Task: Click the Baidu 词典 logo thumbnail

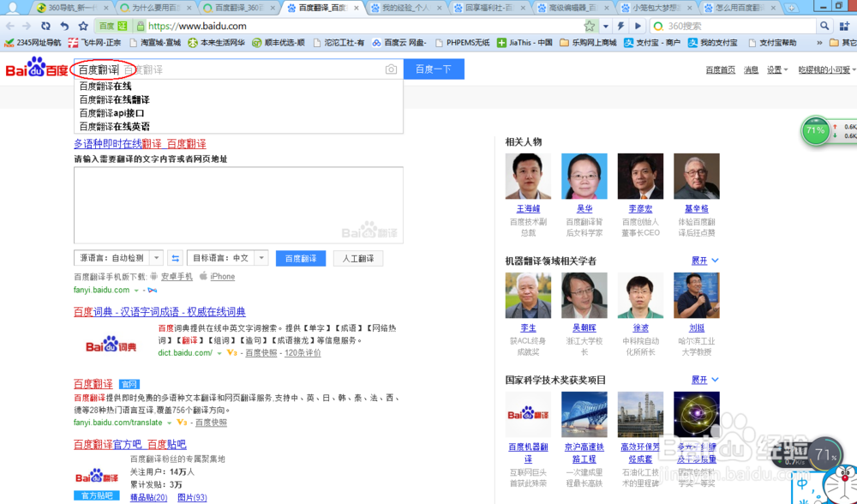Action: coord(111,345)
